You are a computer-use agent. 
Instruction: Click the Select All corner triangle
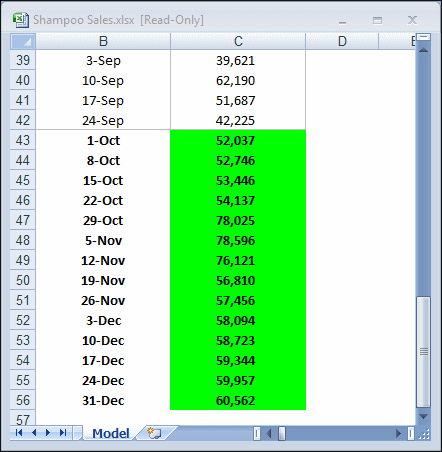click(x=23, y=41)
